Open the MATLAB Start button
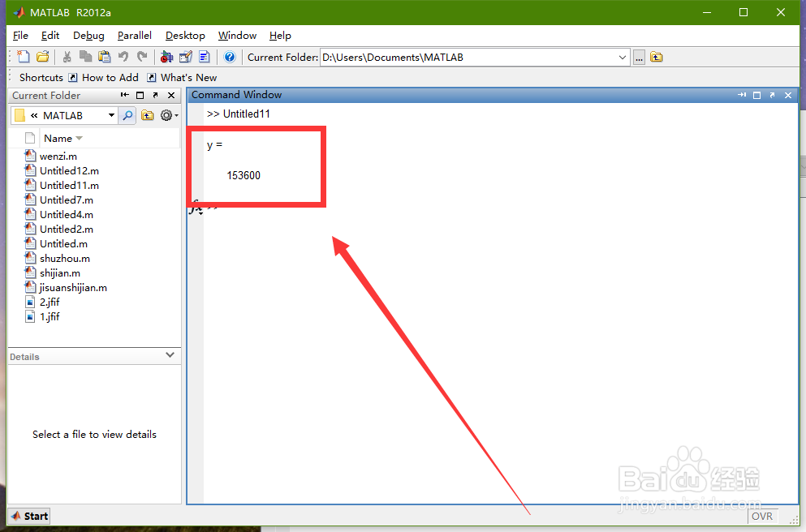The height and width of the screenshot is (532, 806). pos(29,516)
